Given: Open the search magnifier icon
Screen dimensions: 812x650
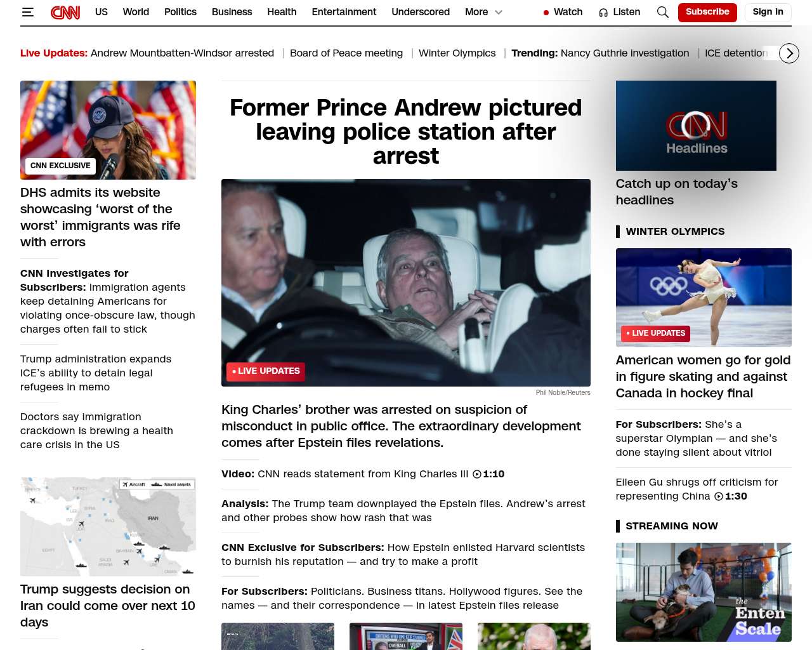Looking at the screenshot, I should click(662, 12).
